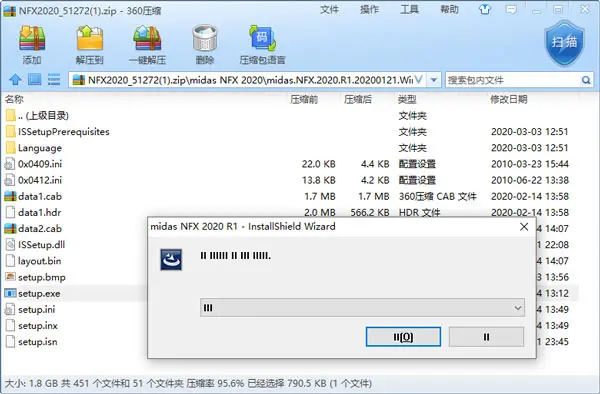Select the file setup.ini
This screenshot has height=394, width=600.
[36, 309]
